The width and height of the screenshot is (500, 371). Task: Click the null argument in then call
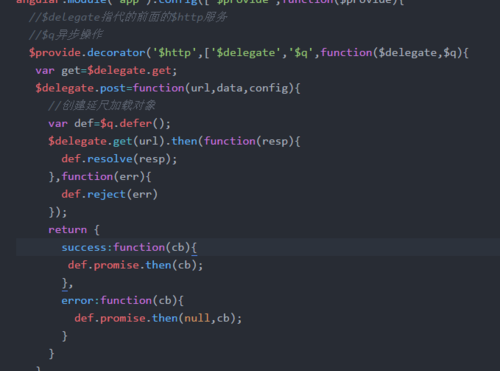197,318
